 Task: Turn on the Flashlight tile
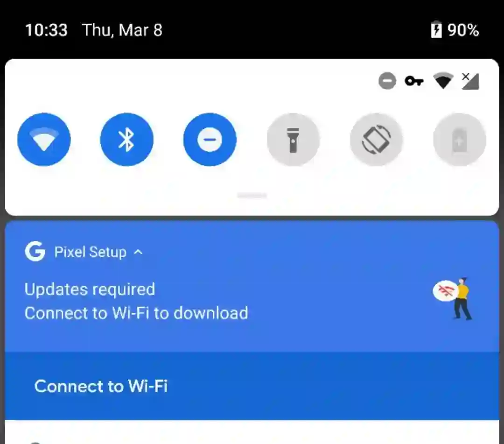(293, 140)
